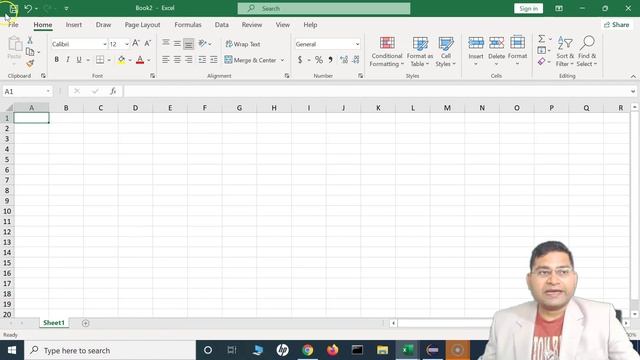Click Insert cells button
The width and height of the screenshot is (640, 360).
476,51
